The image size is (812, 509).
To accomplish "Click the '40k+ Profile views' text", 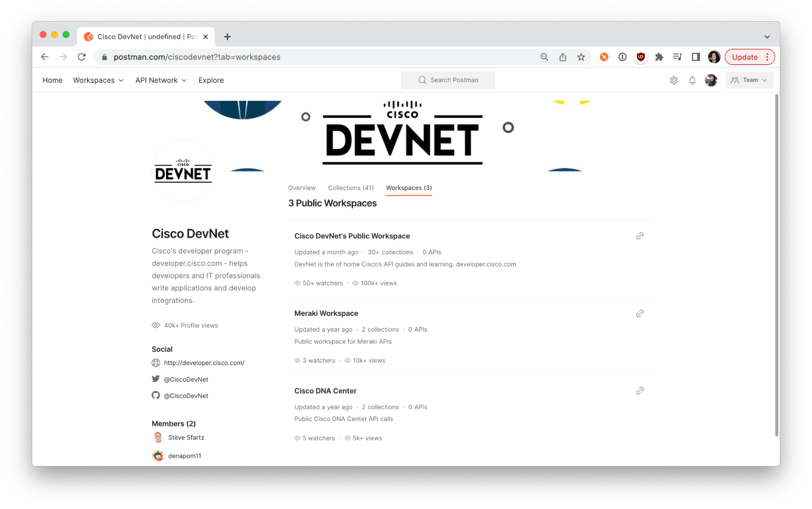I will click(191, 325).
